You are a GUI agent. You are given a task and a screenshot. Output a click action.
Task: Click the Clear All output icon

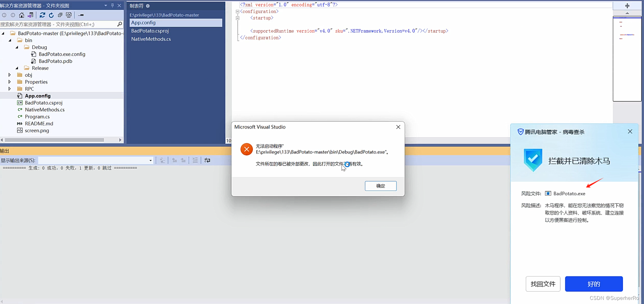coord(195,160)
